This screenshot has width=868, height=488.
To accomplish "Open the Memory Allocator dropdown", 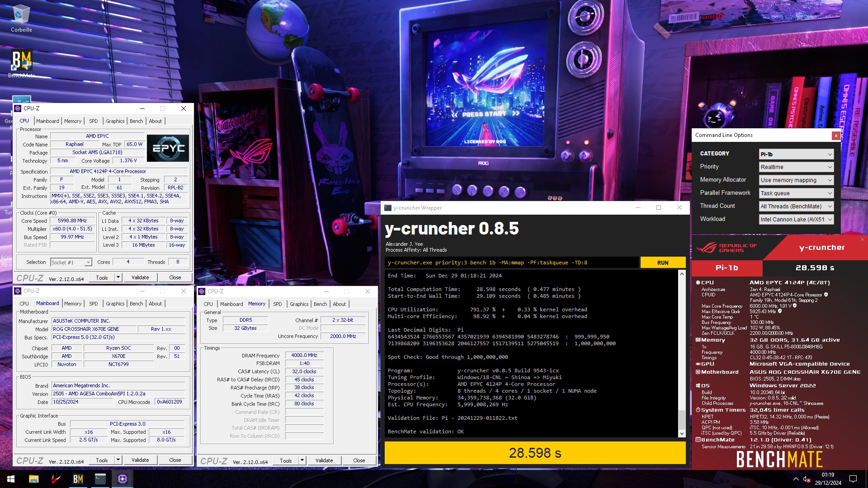I will [796, 180].
